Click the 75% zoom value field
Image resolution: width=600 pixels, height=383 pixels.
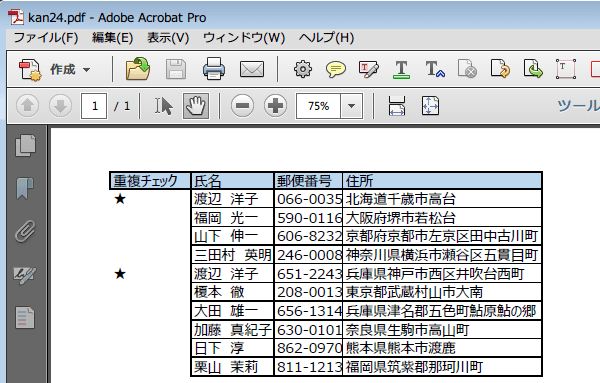click(318, 106)
